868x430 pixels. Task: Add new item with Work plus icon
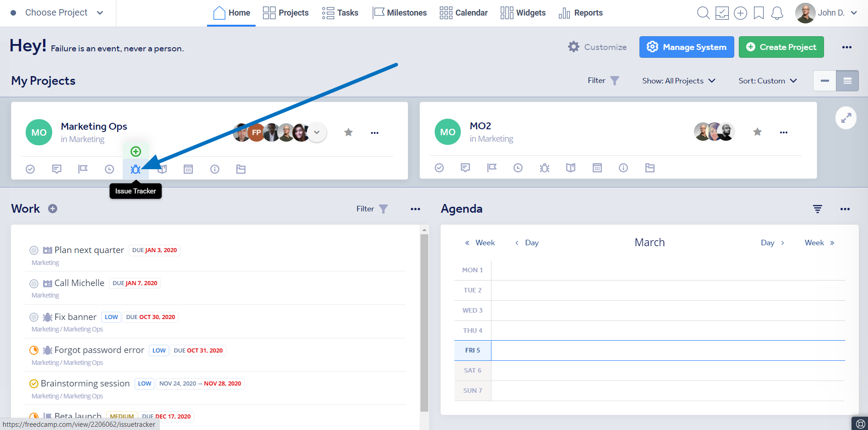[53, 209]
